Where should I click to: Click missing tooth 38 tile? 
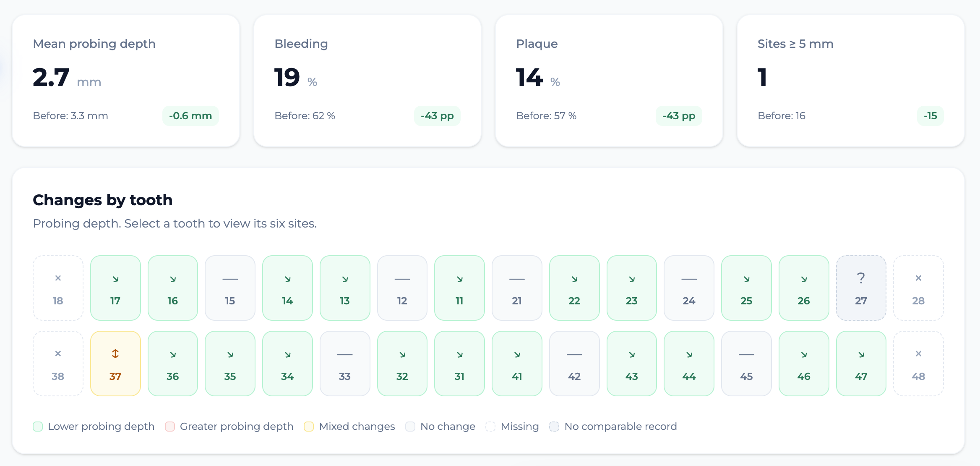[x=58, y=364]
